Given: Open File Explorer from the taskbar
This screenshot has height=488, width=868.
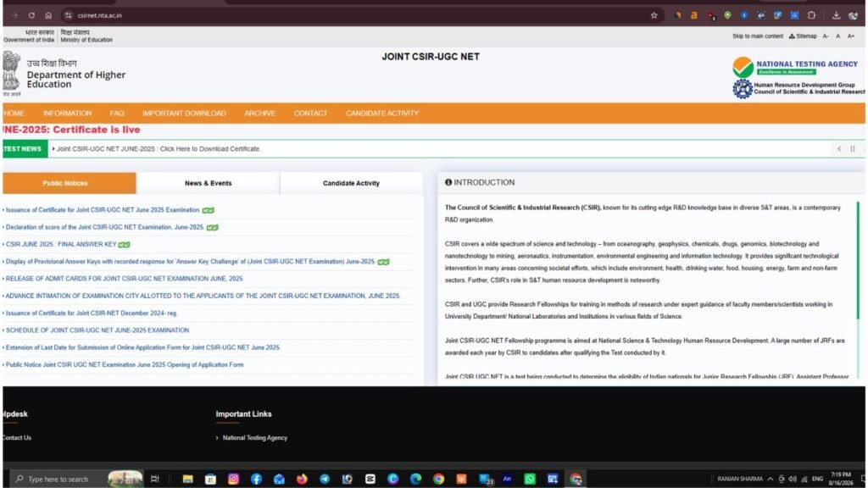Looking at the screenshot, I should tap(187, 480).
